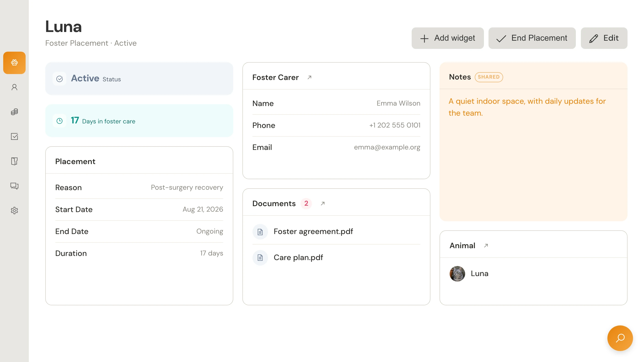Click the SHARED badge on Notes

pos(489,77)
